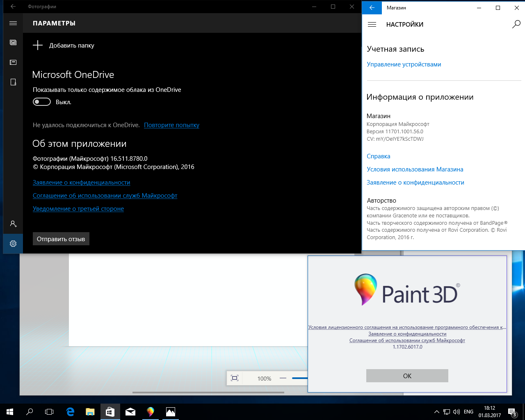The image size is (525, 420).
Task: Click ENG language indicator in taskbar
Action: pyautogui.click(x=468, y=412)
